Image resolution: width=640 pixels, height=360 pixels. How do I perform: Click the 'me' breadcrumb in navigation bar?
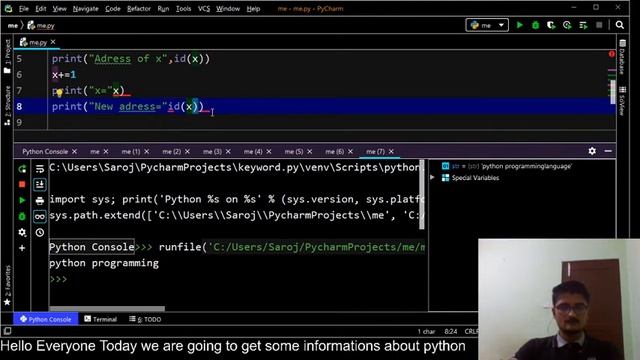pyautogui.click(x=13, y=25)
